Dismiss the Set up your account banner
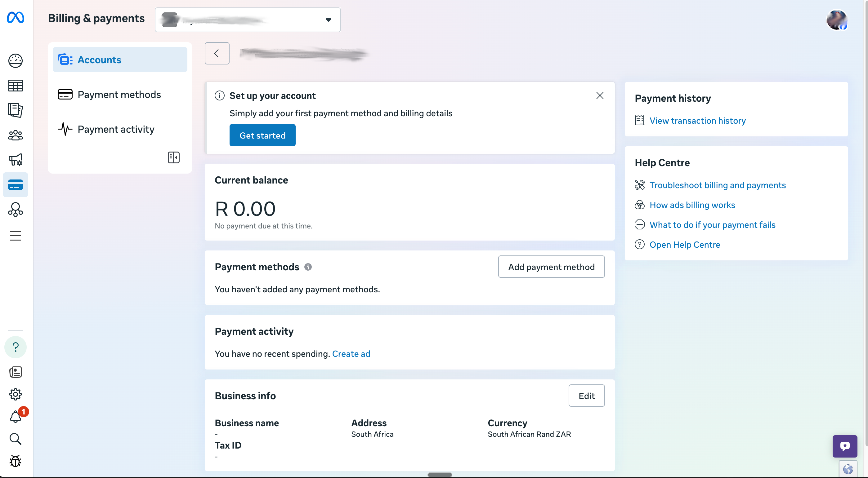The height and width of the screenshot is (478, 868). coord(599,95)
